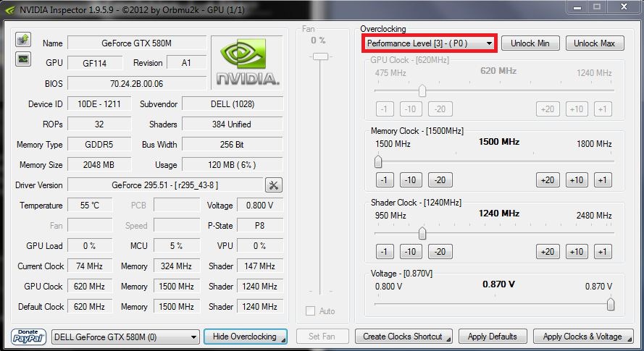The image size is (644, 351).
Task: Click the Voltage slider handle
Action: click(611, 304)
